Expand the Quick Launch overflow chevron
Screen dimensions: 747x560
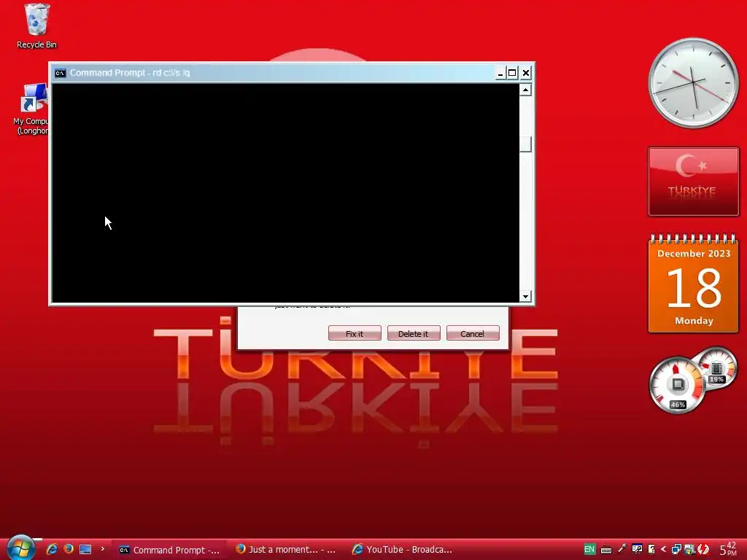(102, 549)
